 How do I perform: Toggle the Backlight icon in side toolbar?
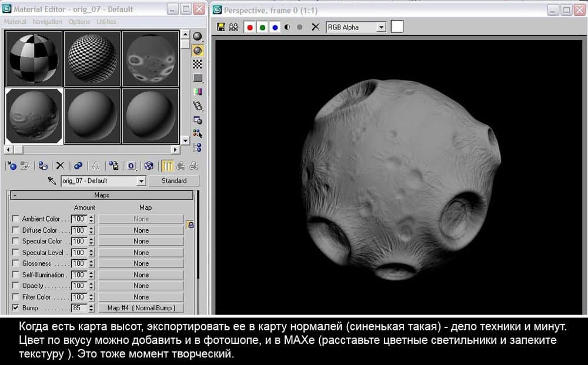[198, 51]
